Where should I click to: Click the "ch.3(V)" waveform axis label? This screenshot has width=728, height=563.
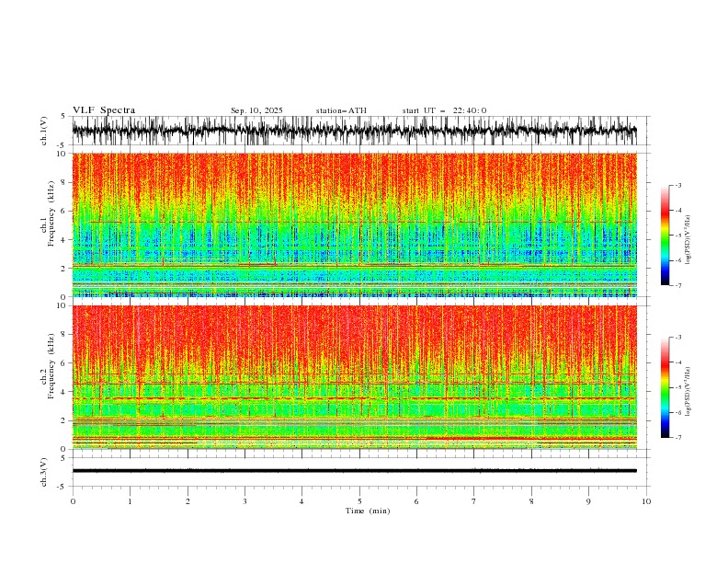coord(44,472)
